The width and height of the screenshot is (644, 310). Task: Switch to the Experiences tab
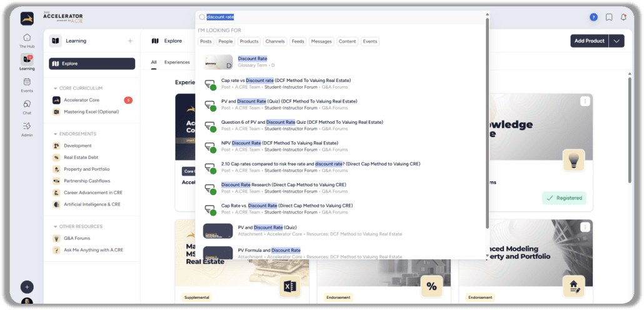(x=177, y=62)
